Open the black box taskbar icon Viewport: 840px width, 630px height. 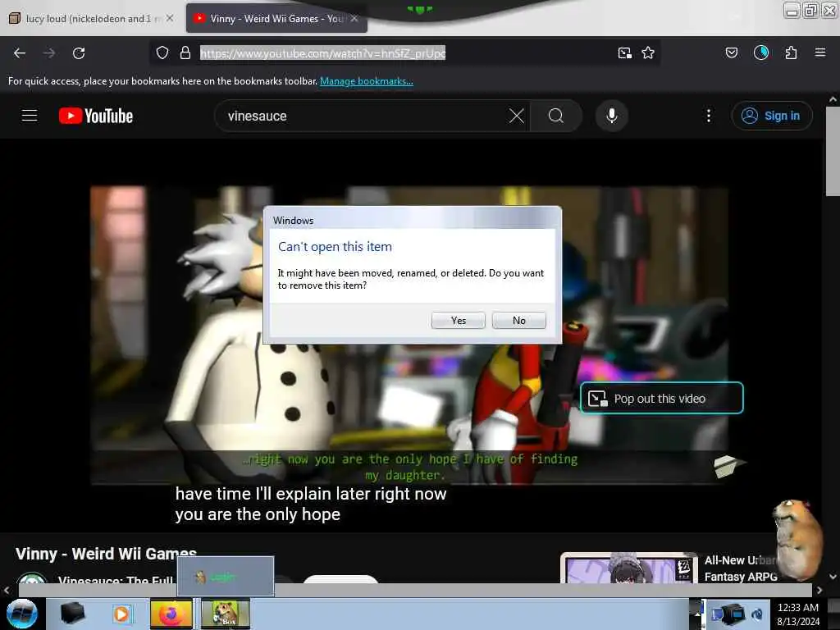point(72,614)
